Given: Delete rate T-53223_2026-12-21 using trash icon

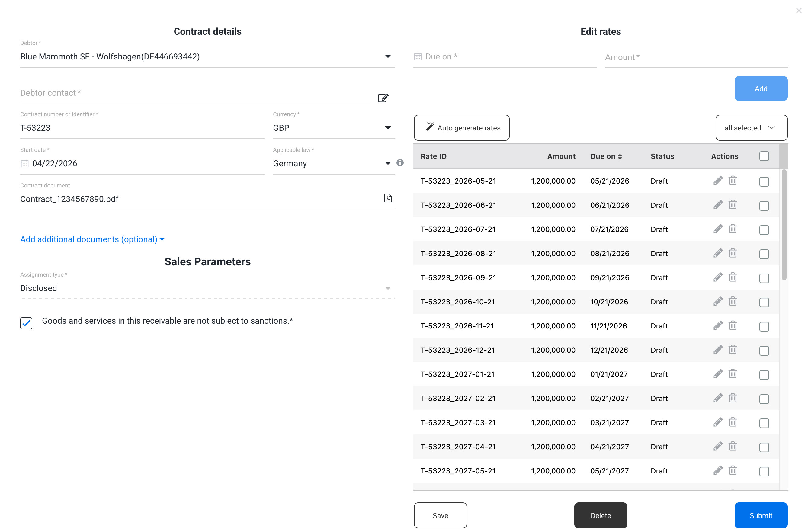Looking at the screenshot, I should click(733, 350).
